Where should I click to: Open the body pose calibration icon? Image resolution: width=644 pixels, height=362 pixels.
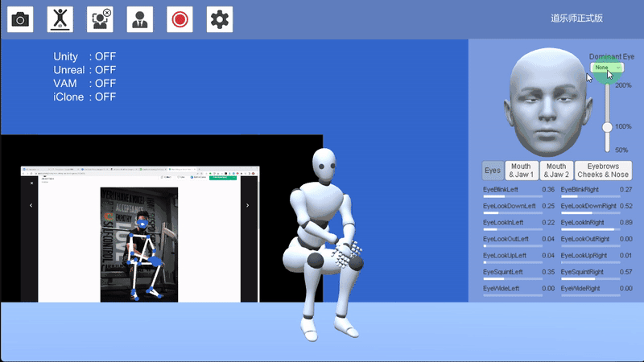click(60, 19)
